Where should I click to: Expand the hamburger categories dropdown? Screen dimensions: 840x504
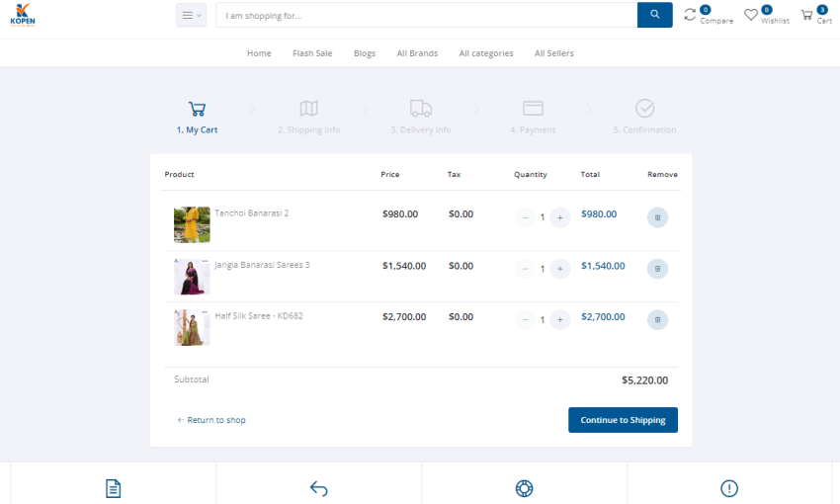(x=191, y=15)
